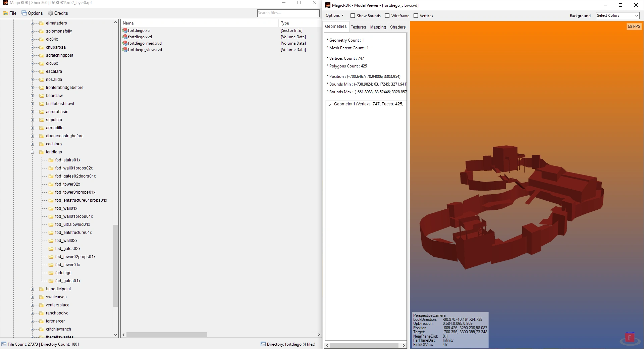
Task: Click the folder tree vertical scrollbar thumb
Action: click(115, 265)
